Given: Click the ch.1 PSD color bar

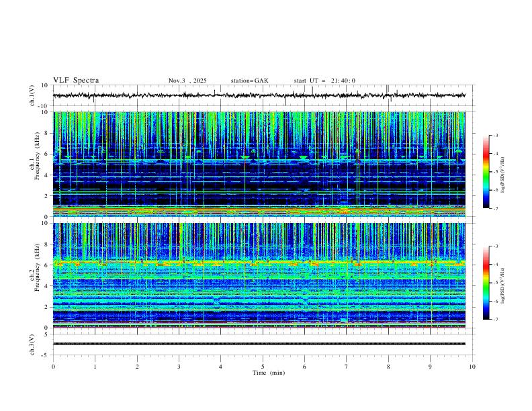Looking at the screenshot, I should [x=486, y=172].
